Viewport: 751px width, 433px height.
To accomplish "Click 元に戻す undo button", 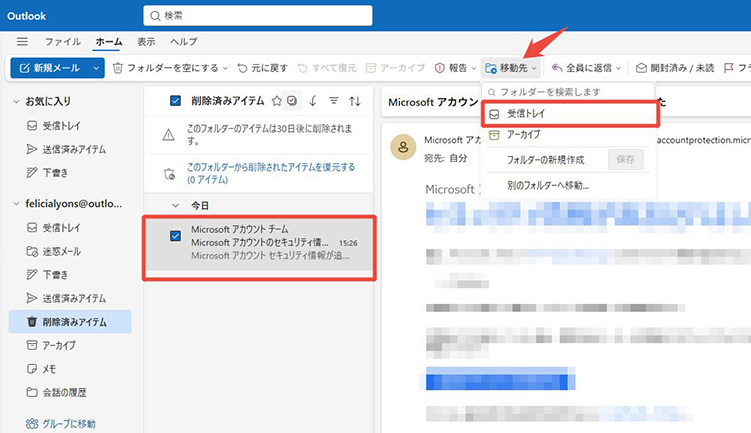I will click(x=262, y=68).
